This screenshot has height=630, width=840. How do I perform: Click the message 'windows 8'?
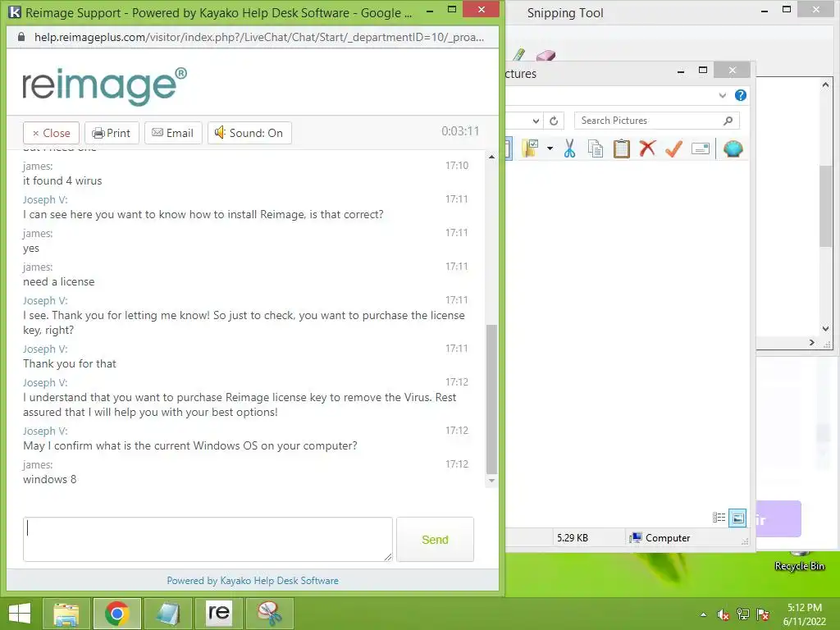click(x=50, y=479)
